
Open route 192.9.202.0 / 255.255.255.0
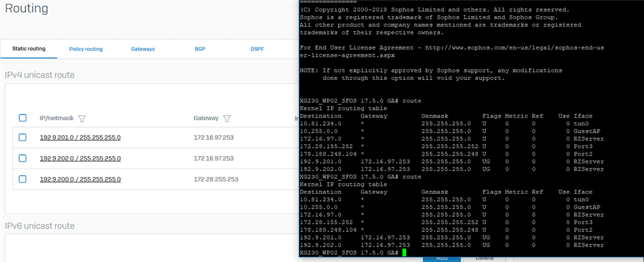(80, 159)
